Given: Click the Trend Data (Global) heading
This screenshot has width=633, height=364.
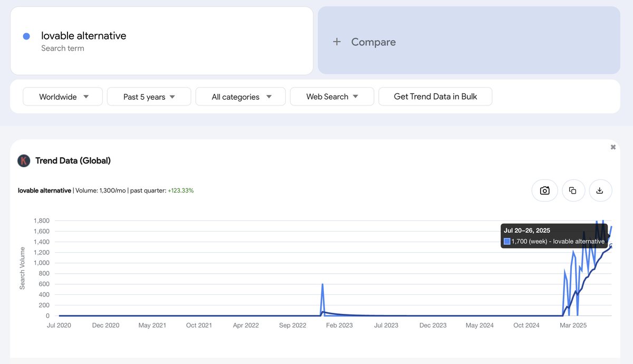Looking at the screenshot, I should (x=73, y=161).
